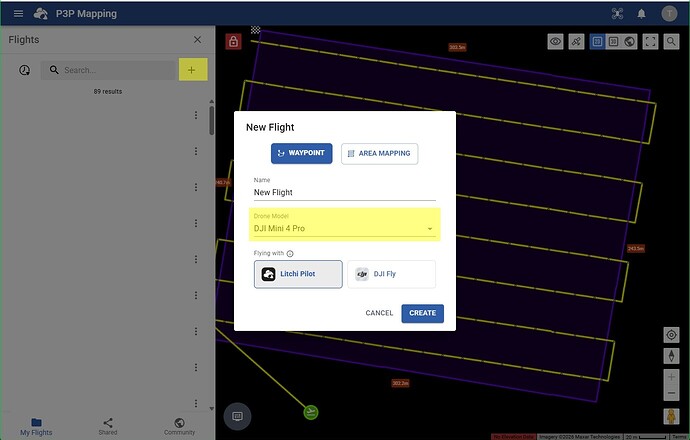This screenshot has width=690, height=440.
Task: Center map on my location
Action: pyautogui.click(x=671, y=335)
